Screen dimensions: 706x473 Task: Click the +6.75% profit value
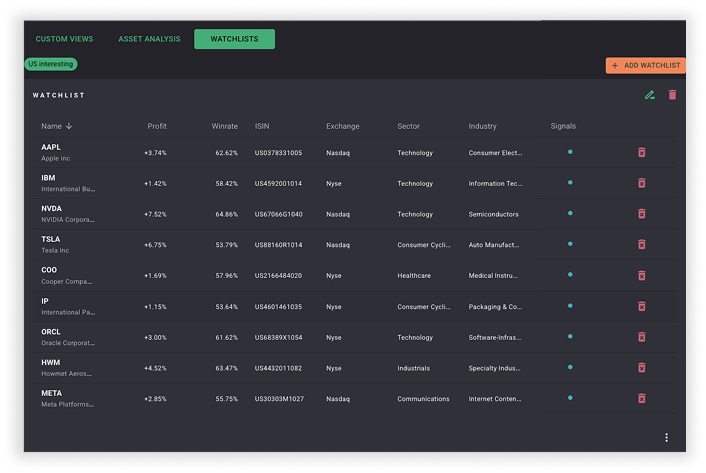tap(155, 245)
